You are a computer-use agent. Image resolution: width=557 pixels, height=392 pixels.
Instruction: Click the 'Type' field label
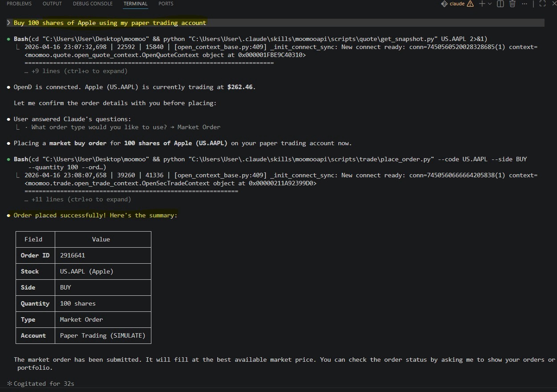pos(28,319)
